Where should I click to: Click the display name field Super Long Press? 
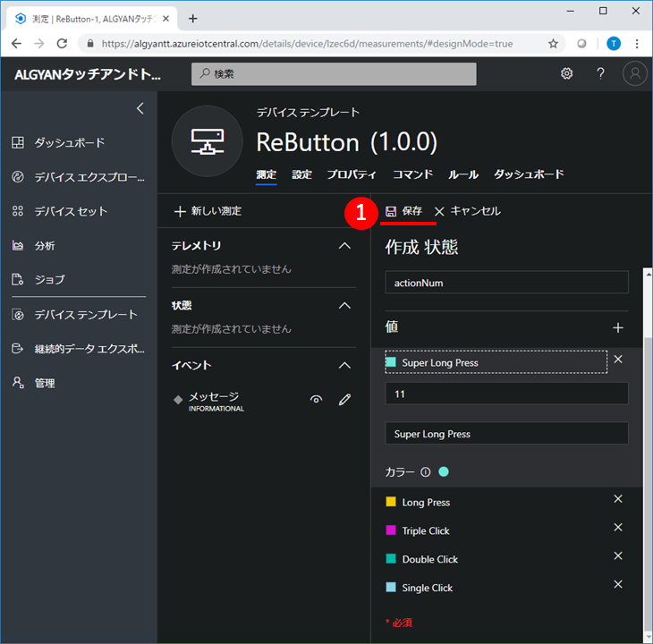point(506,433)
